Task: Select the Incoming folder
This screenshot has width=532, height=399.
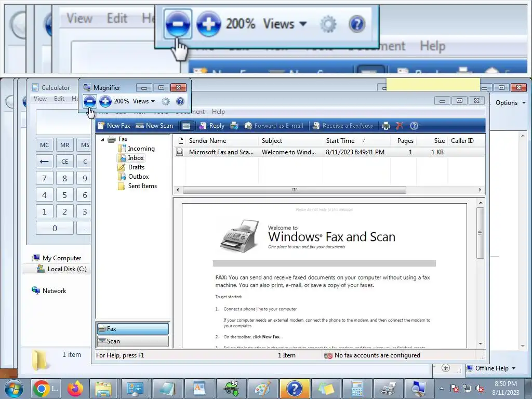Action: point(141,148)
